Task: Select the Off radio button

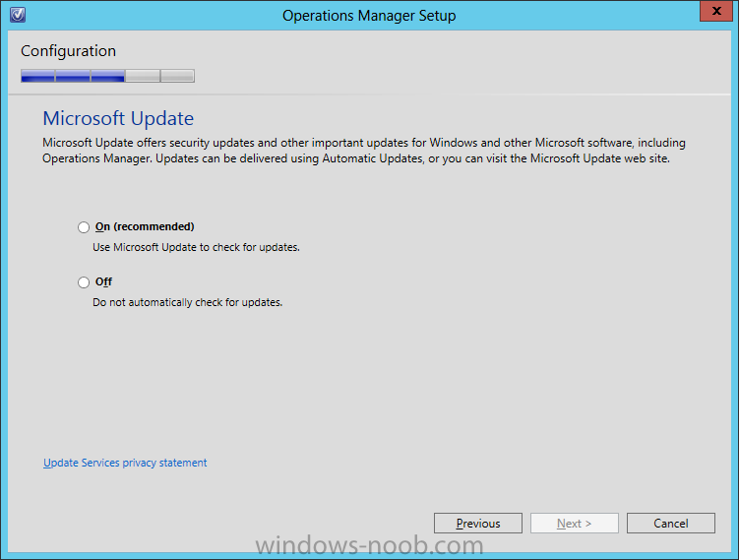Action: point(84,282)
